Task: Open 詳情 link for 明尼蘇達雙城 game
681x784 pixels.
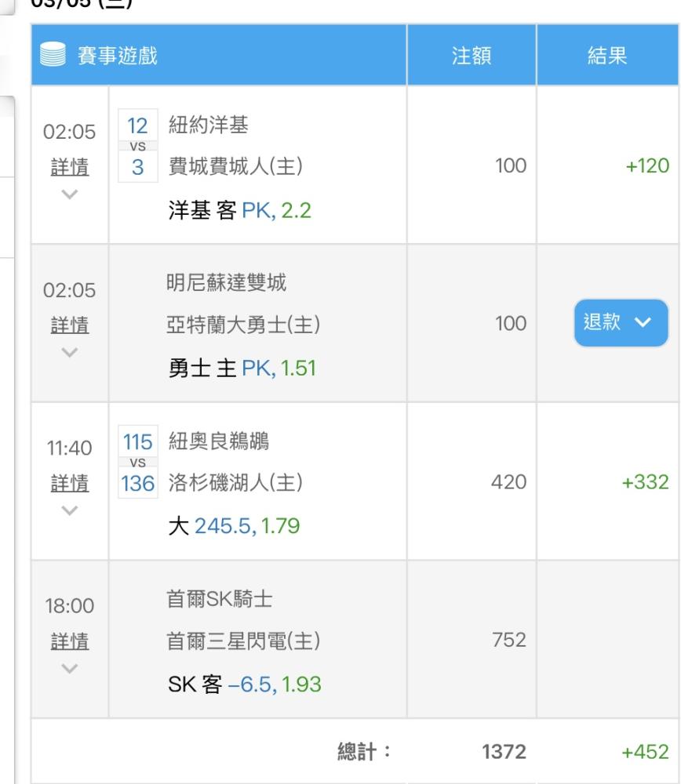Action: (x=70, y=325)
